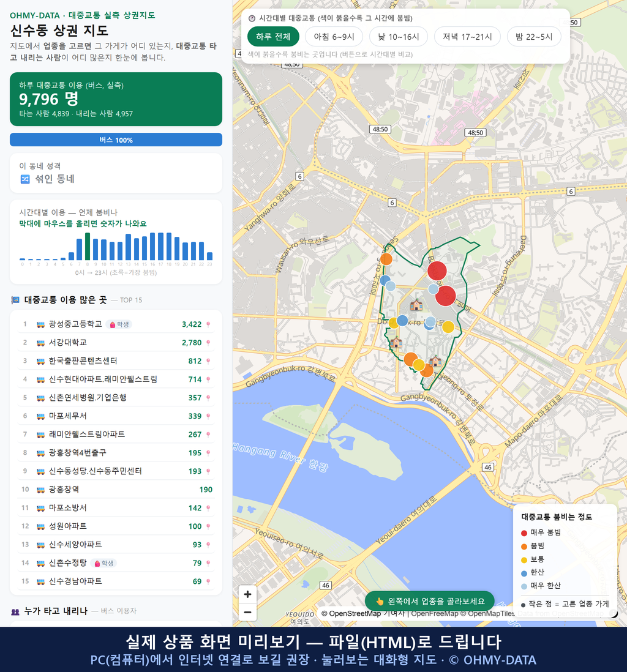
Task: Click the clock icon beside 시간대별 대중교통
Action: [x=252, y=18]
